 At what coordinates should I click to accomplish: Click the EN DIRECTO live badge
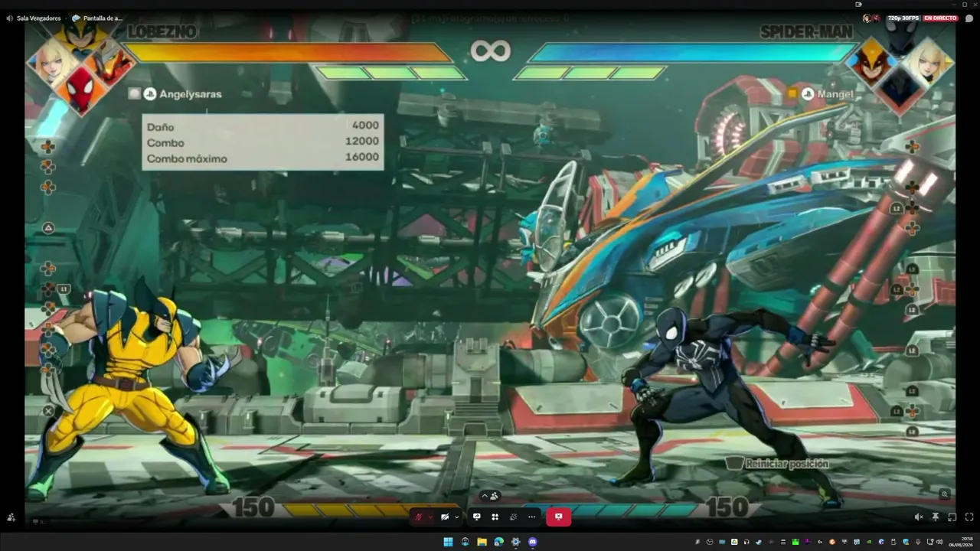pos(940,18)
